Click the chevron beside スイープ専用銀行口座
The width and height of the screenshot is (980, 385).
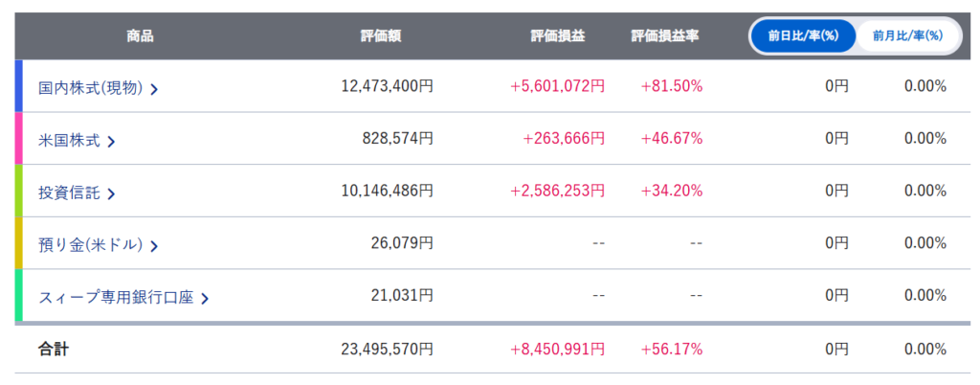(205, 298)
